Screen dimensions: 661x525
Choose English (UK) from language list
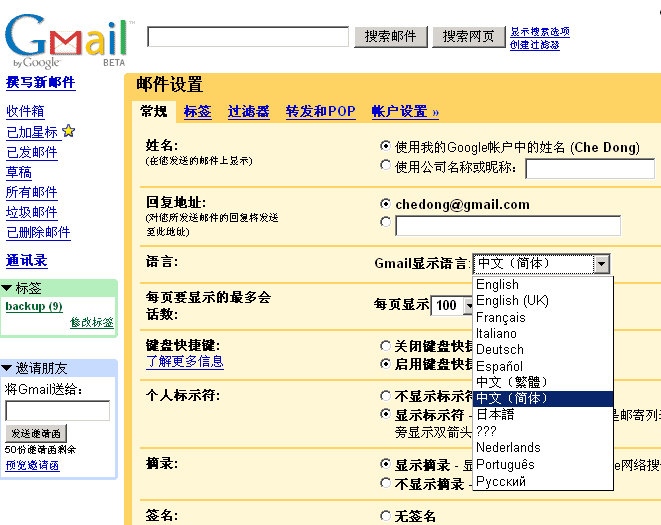[x=512, y=301]
